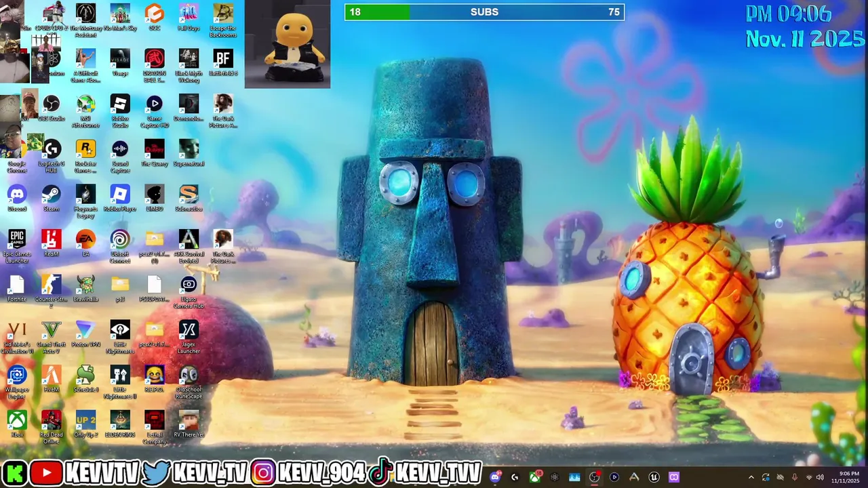Open the Discord desktop shortcut
868x488 pixels.
click(x=17, y=199)
